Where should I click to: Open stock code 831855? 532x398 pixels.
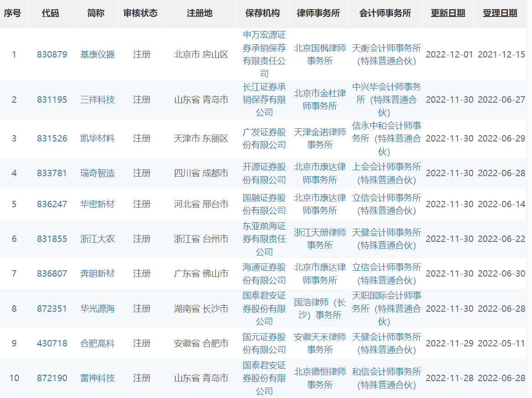click(x=52, y=239)
